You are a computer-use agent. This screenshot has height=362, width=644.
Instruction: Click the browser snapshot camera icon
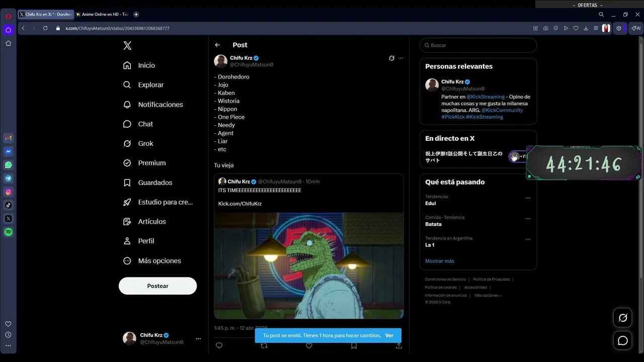(x=546, y=28)
